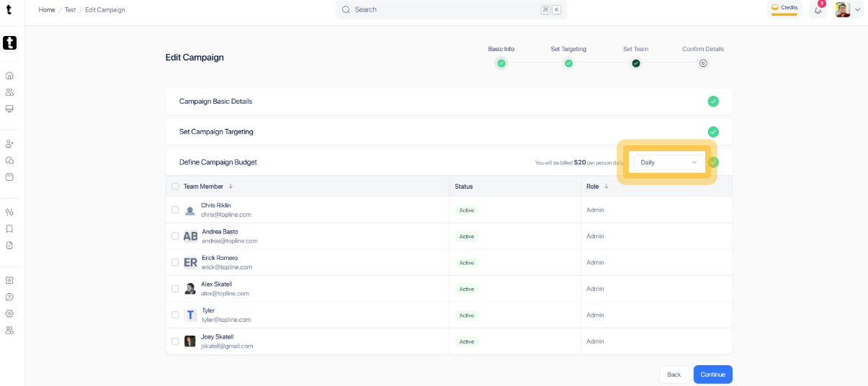Click the search magnifier icon

346,10
